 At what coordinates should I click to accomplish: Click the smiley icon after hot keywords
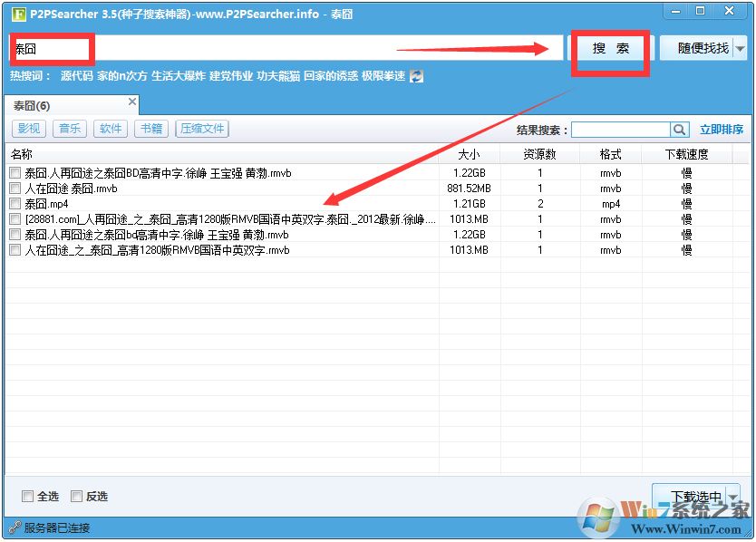tap(415, 76)
